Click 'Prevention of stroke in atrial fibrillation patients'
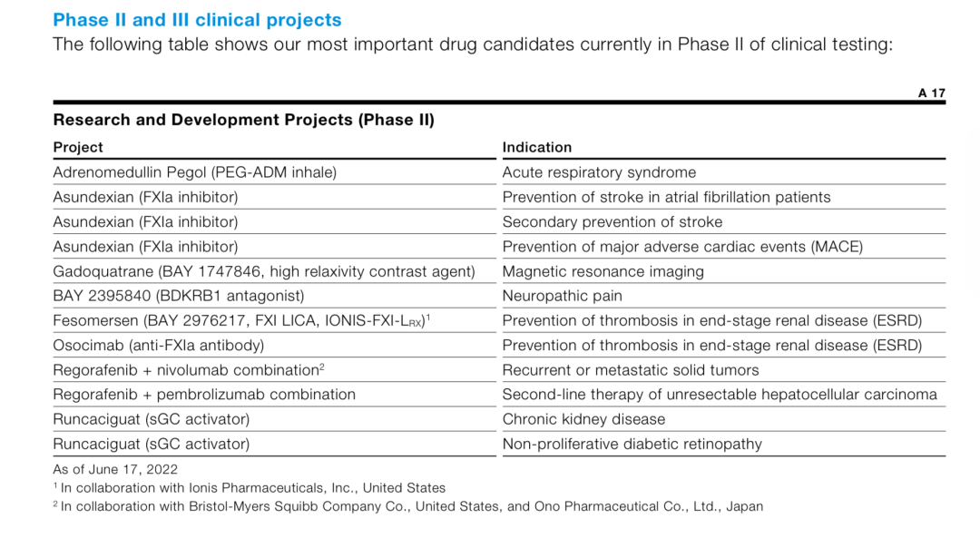This screenshot has width=980, height=538. [666, 197]
